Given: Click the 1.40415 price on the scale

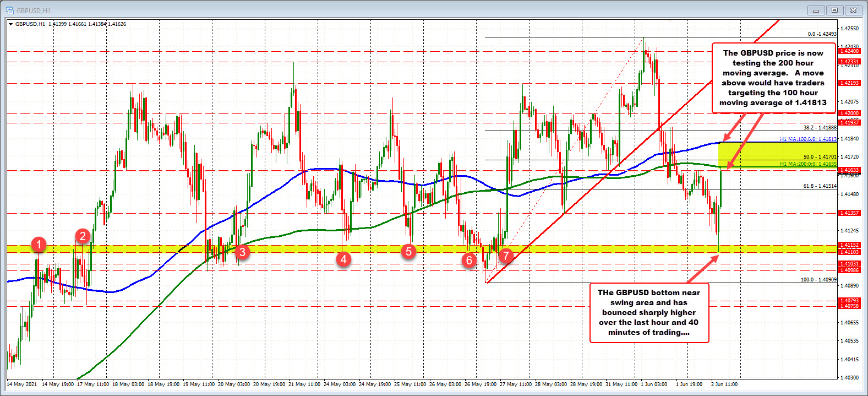Looking at the screenshot, I should [x=849, y=359].
